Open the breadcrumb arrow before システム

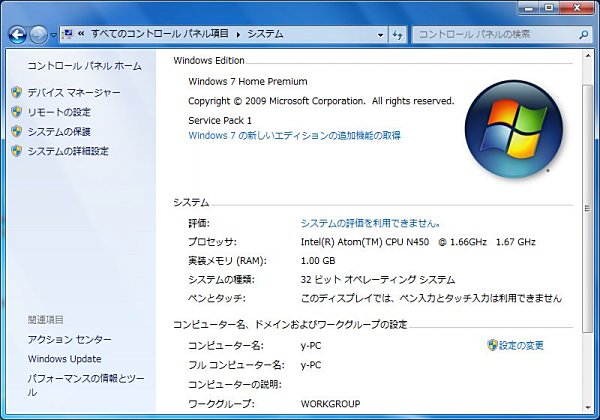tap(238, 35)
